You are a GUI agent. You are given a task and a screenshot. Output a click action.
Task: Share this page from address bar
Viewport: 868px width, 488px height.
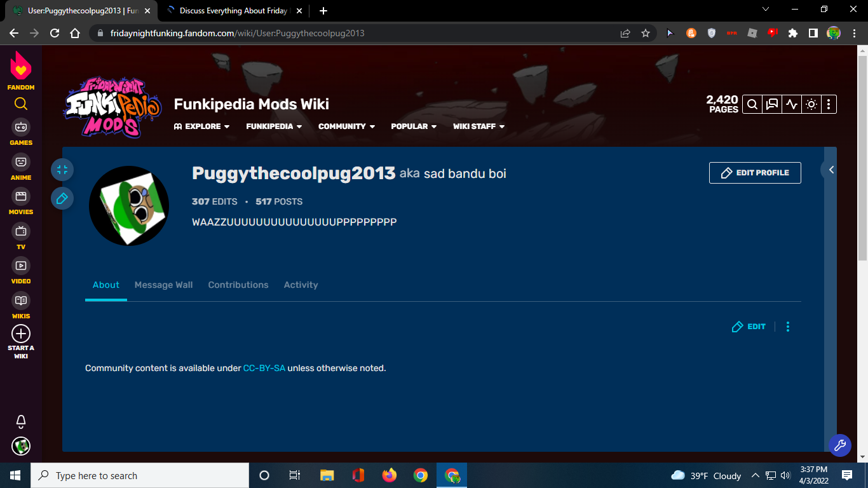coord(625,33)
